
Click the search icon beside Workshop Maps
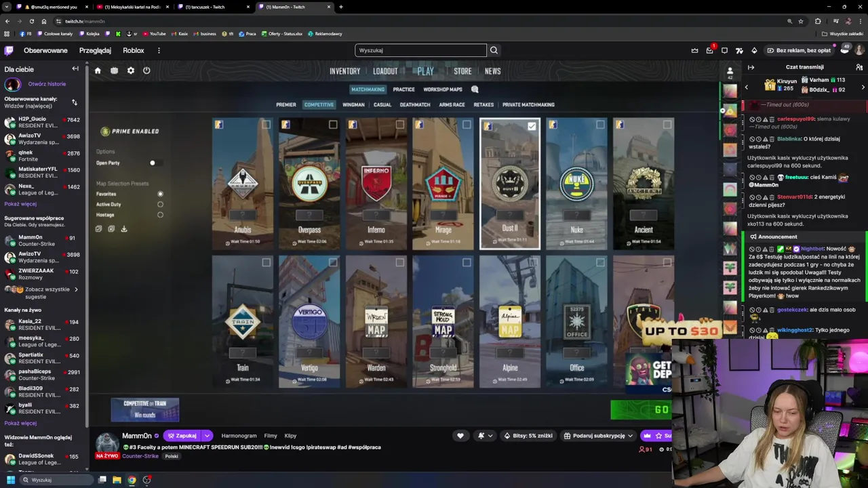475,89
